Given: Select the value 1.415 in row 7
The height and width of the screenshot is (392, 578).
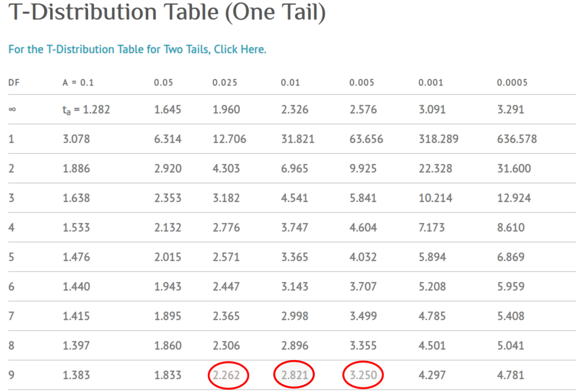Looking at the screenshot, I should tap(76, 316).
